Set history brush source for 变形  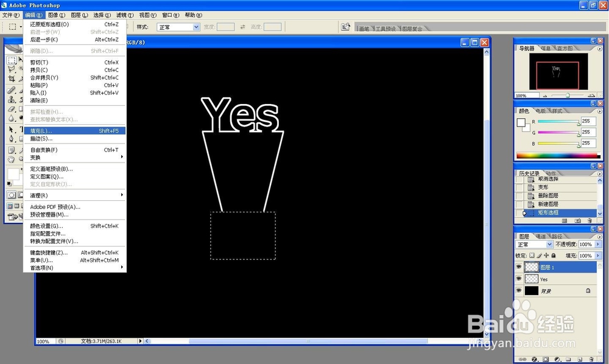pos(519,187)
